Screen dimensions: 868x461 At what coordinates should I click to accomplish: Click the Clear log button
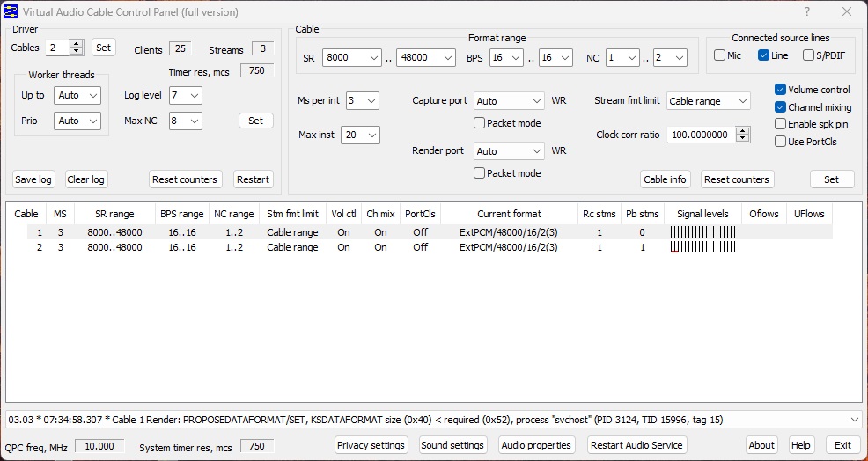tap(85, 179)
